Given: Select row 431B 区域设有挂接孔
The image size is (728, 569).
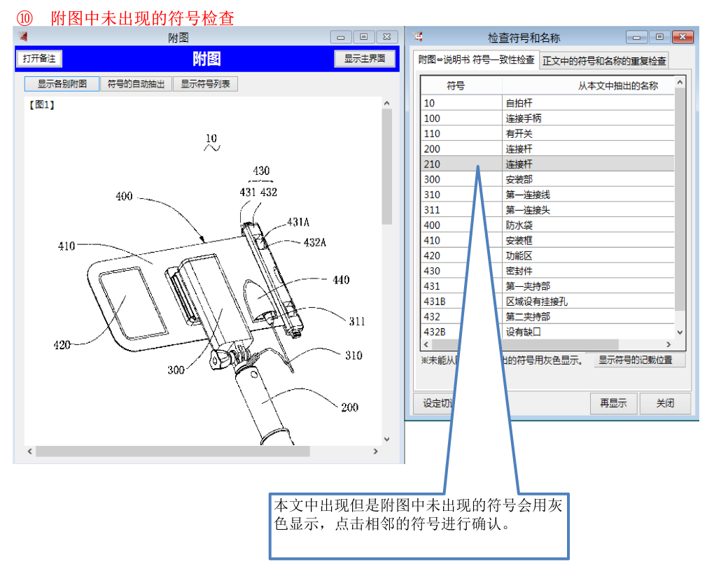Looking at the screenshot, I should point(547,302).
